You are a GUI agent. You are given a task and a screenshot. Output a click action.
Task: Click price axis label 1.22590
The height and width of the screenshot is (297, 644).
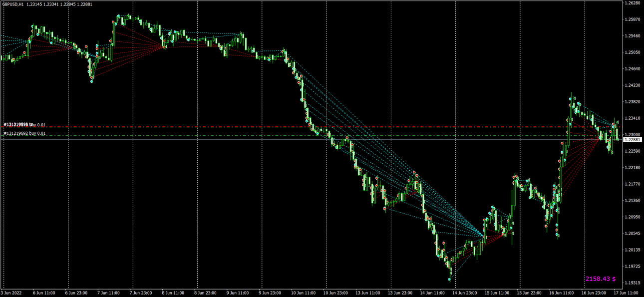[633, 151]
